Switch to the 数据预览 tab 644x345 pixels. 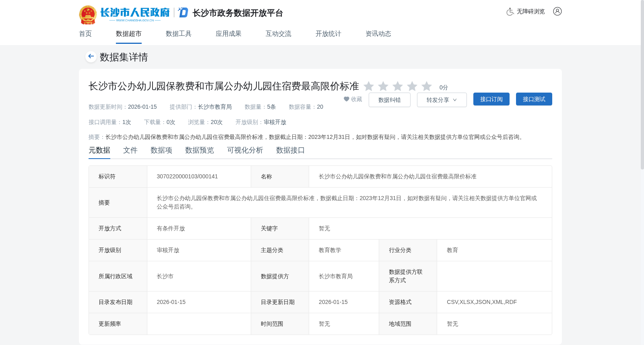pyautogui.click(x=200, y=150)
